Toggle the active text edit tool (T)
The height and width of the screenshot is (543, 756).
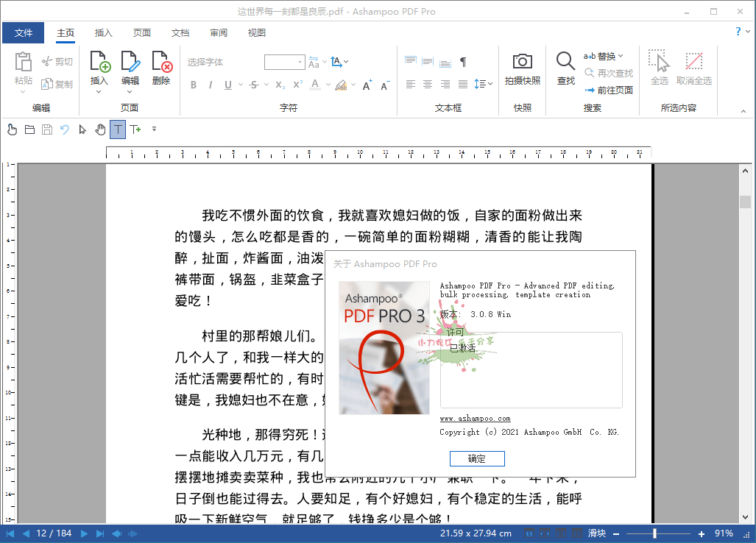(118, 129)
